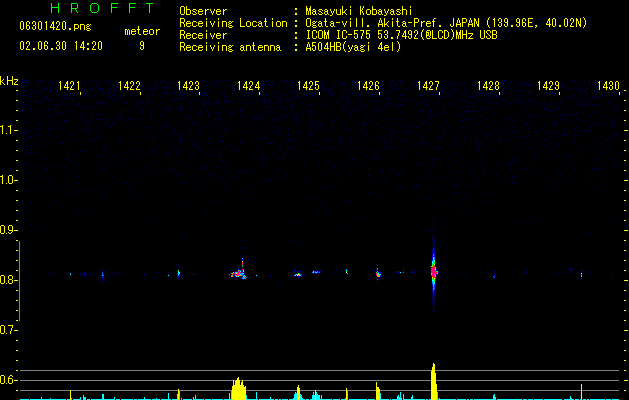
Task: Click the 1424 time axis label
Action: coord(249,86)
